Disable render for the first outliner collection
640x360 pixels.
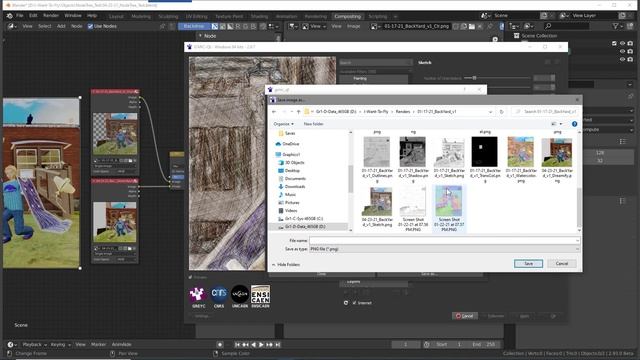[631, 43]
